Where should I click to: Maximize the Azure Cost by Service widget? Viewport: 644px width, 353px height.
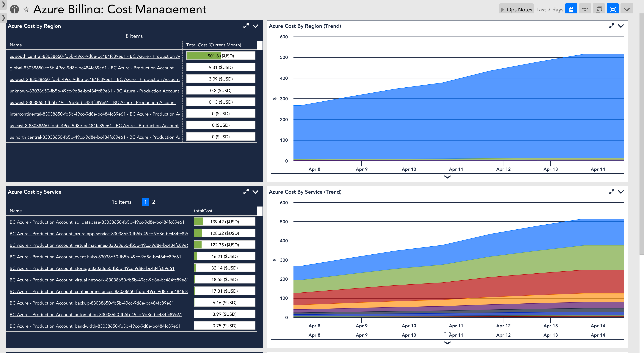246,192
